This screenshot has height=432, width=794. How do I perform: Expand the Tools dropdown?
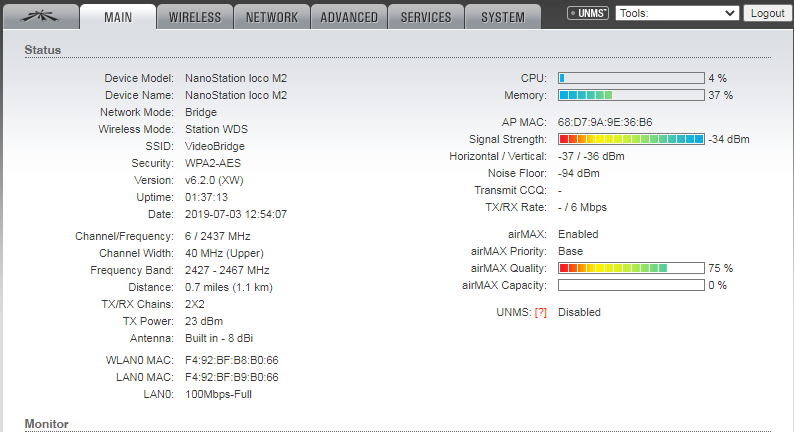point(677,14)
